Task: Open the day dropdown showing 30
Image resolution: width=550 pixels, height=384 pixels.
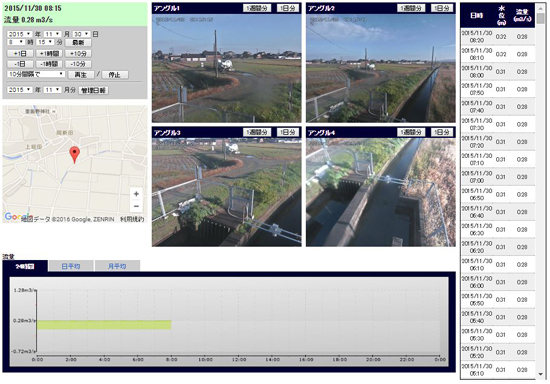Action: point(81,34)
